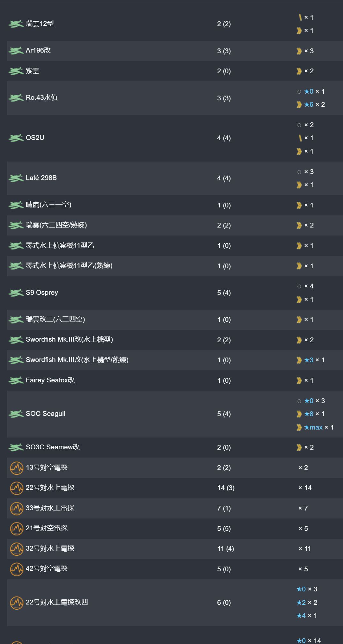Select the 晴嵐(六三一空) row label
The height and width of the screenshot is (644, 343).
coord(48,205)
